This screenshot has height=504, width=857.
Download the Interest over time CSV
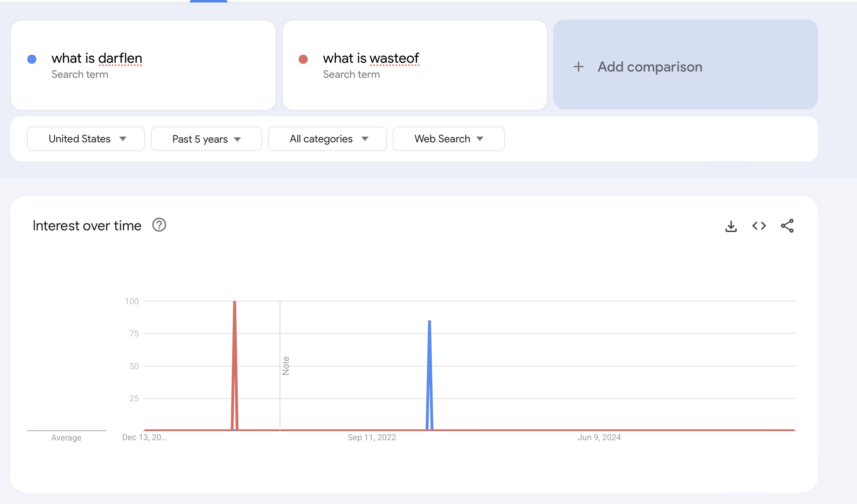[x=731, y=226]
